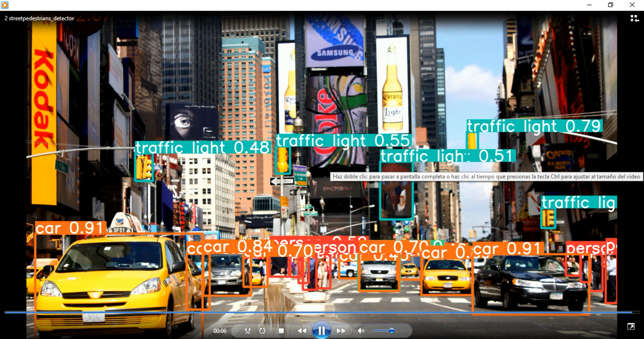
Task: Click the seek bar at its midpoint
Action: [322, 312]
